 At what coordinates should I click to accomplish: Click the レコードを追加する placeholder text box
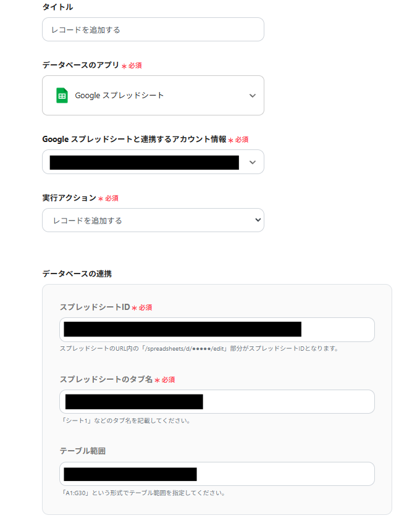point(153,29)
